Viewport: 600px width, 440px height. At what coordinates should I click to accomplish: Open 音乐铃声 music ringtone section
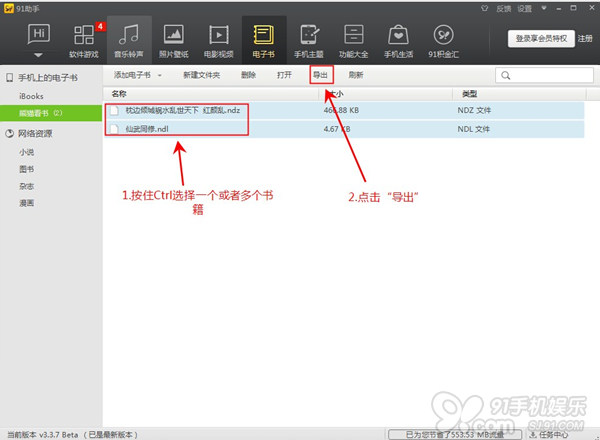click(129, 41)
